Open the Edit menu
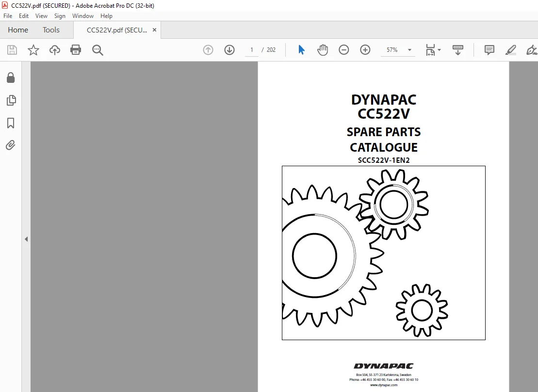The width and height of the screenshot is (538, 392). point(24,16)
